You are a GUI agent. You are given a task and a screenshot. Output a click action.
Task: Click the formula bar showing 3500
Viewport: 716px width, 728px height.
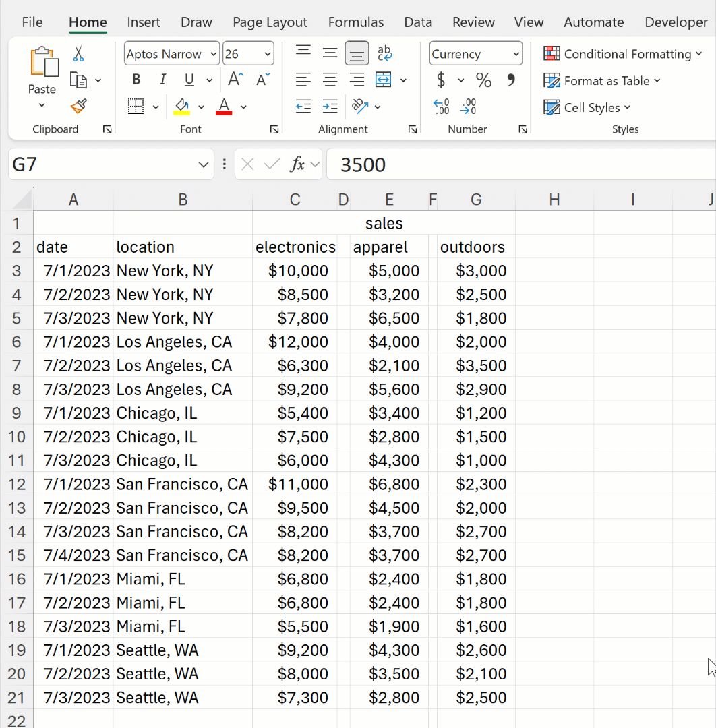tap(520, 165)
